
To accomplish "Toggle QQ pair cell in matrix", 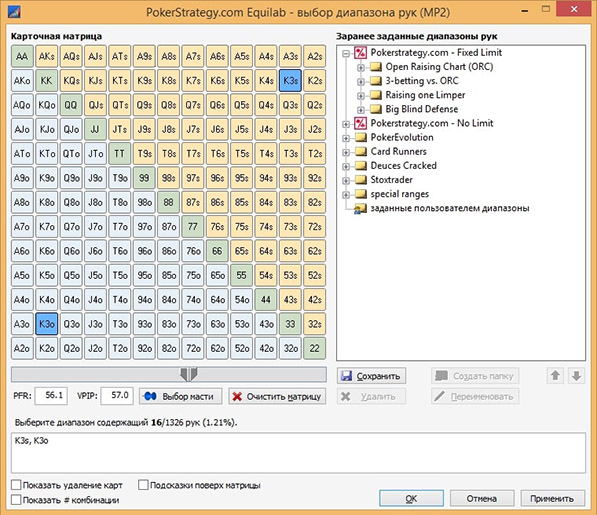I will pos(71,105).
